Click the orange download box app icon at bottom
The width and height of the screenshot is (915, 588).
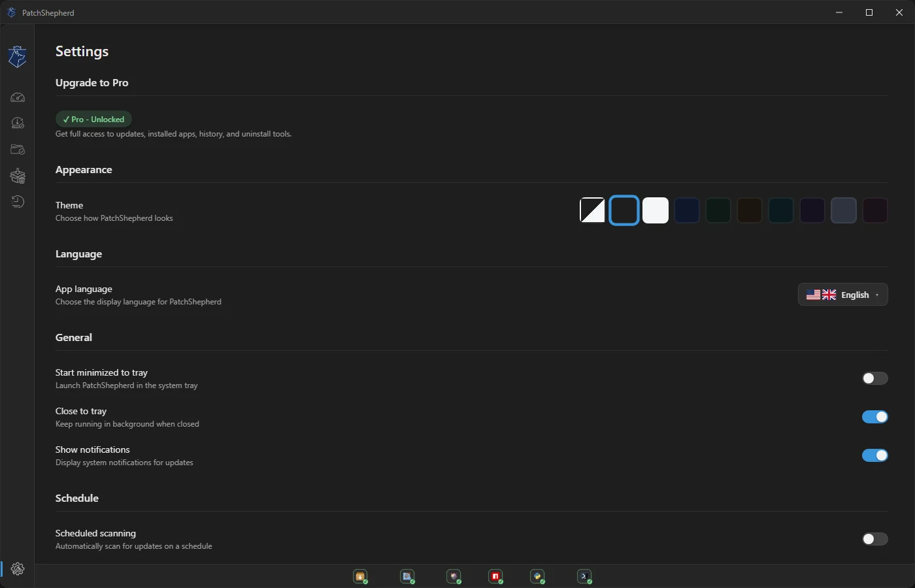point(360,576)
